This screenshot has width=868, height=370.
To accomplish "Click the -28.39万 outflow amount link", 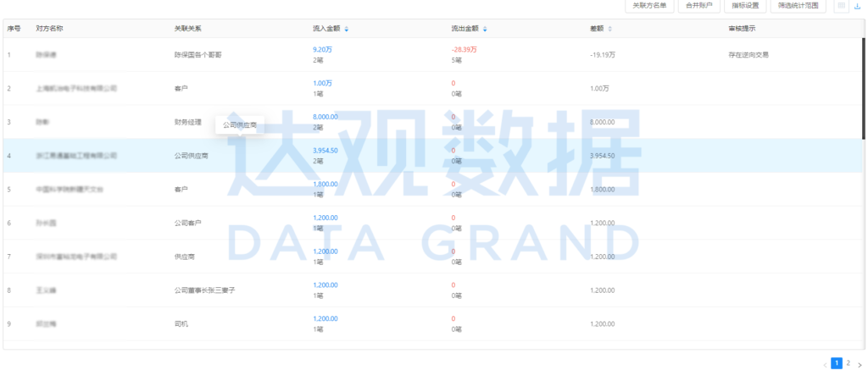I will [x=464, y=49].
